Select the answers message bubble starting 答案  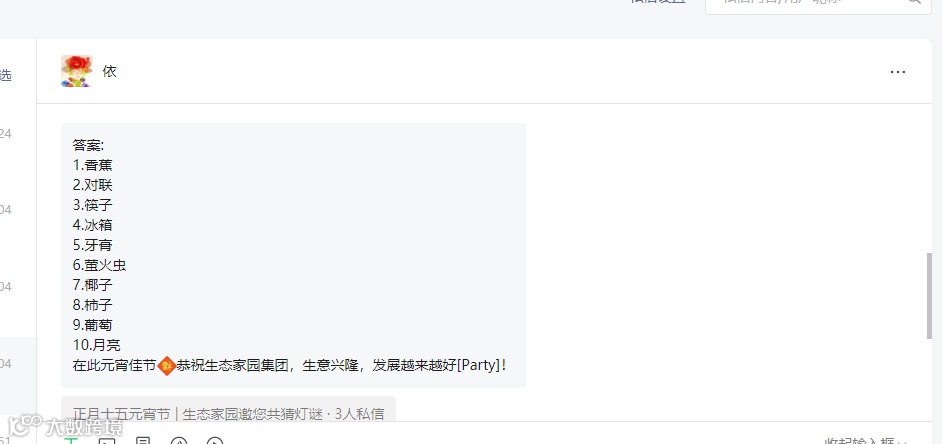[293, 255]
